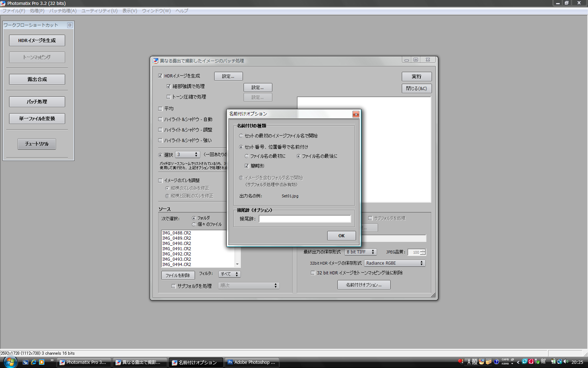Click the safely remove hardware tray icon
Image resolution: width=588 pixels, height=368 pixels.
pos(537,362)
